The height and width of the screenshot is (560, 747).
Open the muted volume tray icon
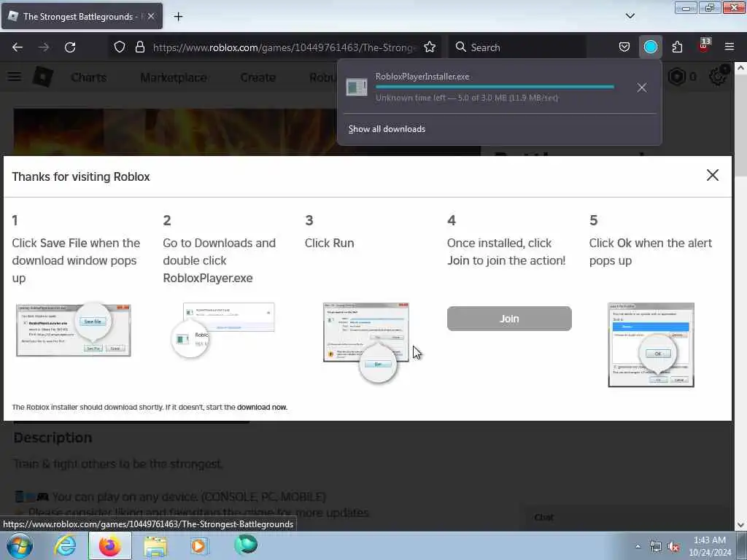coord(673,547)
